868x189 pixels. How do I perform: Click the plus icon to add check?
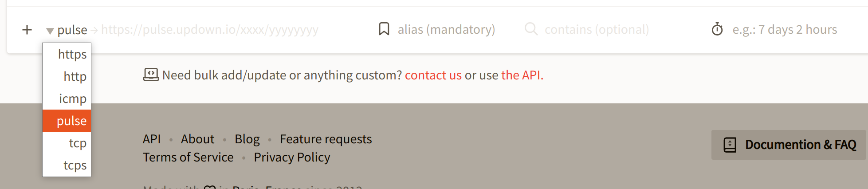tap(27, 30)
